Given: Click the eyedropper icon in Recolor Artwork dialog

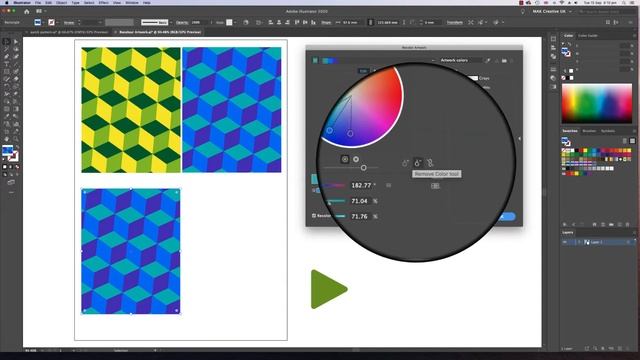Looking at the screenshot, I should (488, 60).
